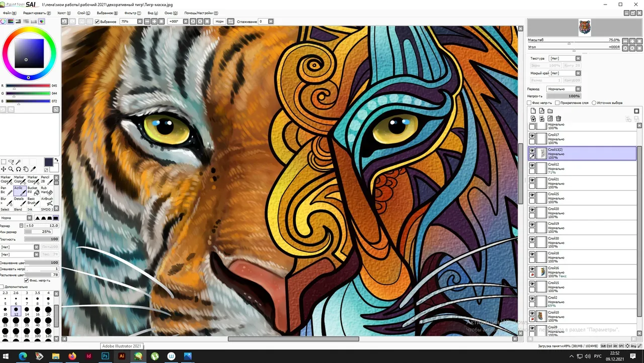Open the second [Нет] brush texture dropdown
The image size is (644, 363).
coord(36,254)
